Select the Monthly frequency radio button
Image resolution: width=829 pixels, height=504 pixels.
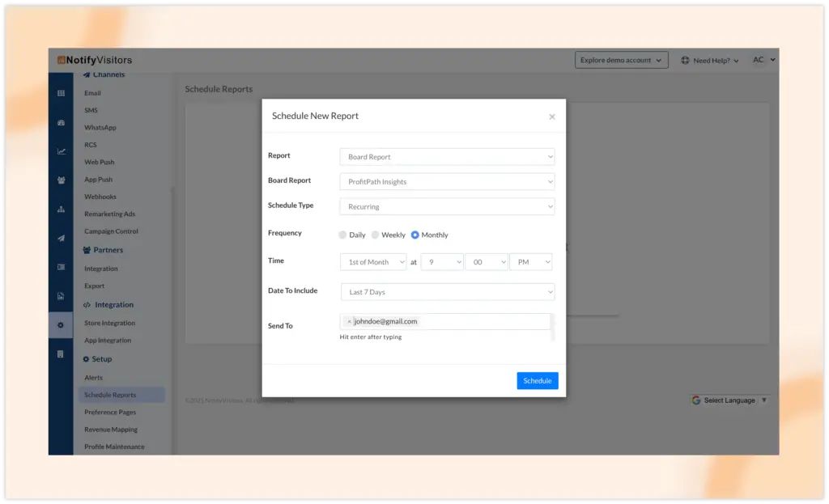[x=415, y=235]
